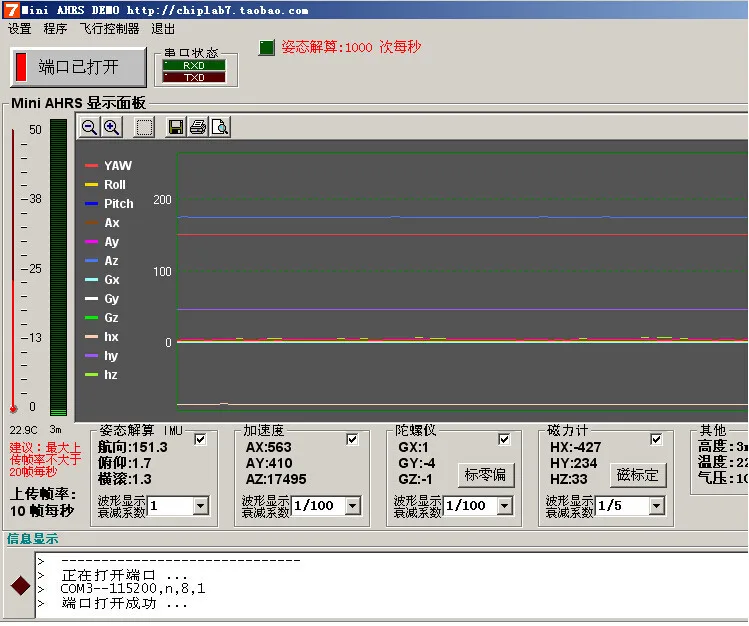Screen dimensions: 749x626
Task: Click the COM3--115200,n,8,1 log line
Action: coord(133,588)
